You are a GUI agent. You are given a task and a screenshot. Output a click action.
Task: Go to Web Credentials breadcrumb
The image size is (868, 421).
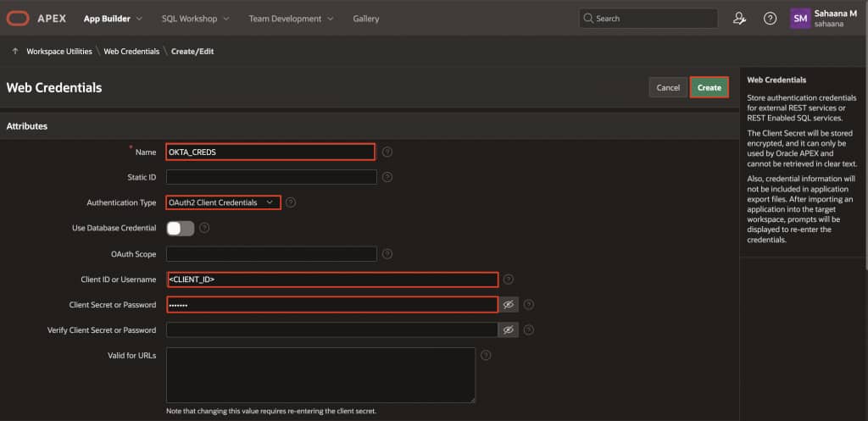131,51
